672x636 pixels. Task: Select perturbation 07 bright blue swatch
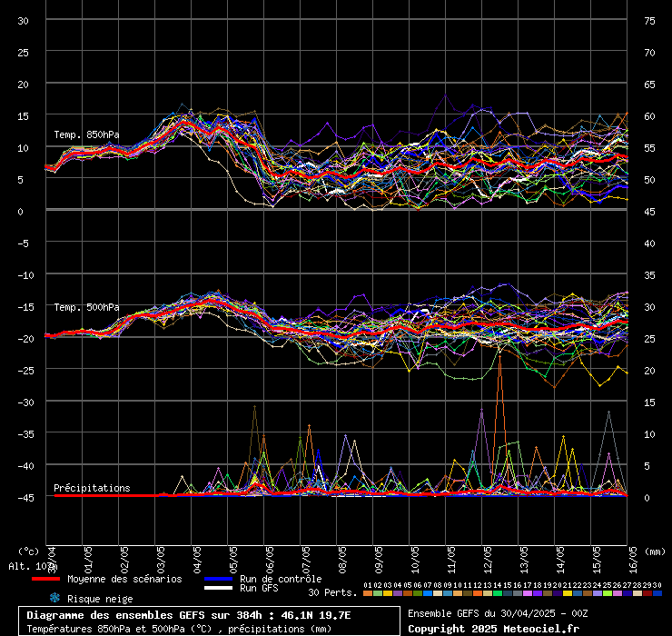[x=428, y=593]
